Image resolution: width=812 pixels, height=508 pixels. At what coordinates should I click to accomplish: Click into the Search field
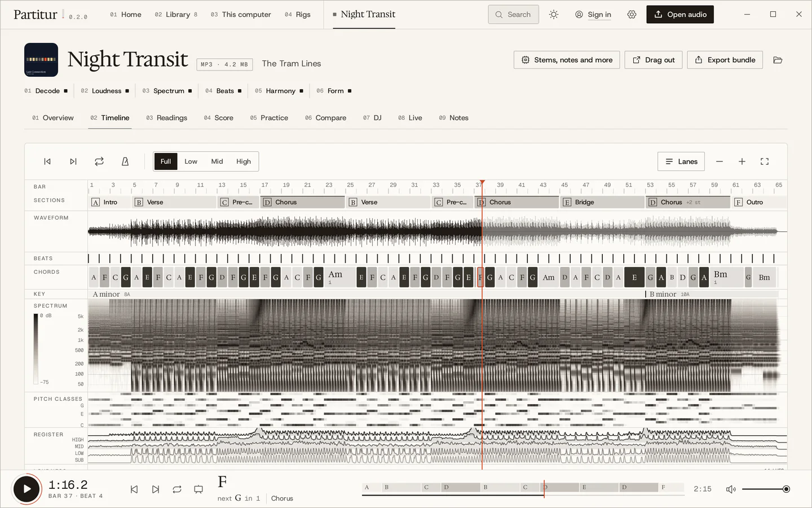[513, 15]
